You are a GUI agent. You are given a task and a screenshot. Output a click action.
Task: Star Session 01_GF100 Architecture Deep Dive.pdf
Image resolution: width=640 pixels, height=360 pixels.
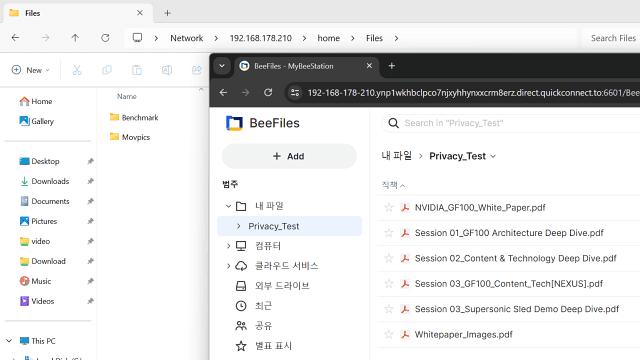[x=389, y=233]
